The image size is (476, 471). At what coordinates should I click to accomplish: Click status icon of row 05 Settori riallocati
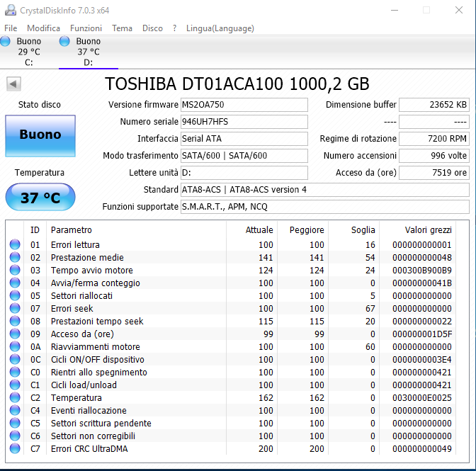click(x=15, y=295)
